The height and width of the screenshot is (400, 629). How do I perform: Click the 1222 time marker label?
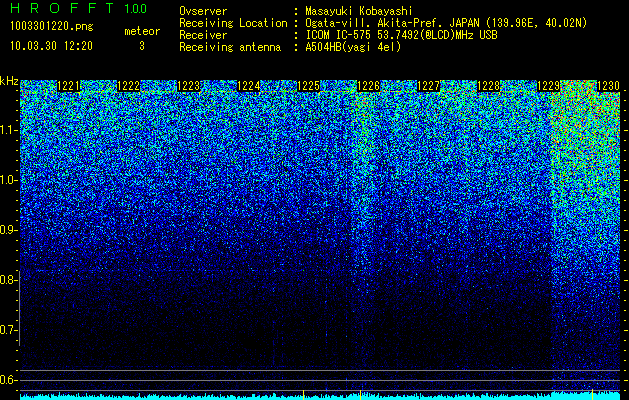tap(129, 86)
